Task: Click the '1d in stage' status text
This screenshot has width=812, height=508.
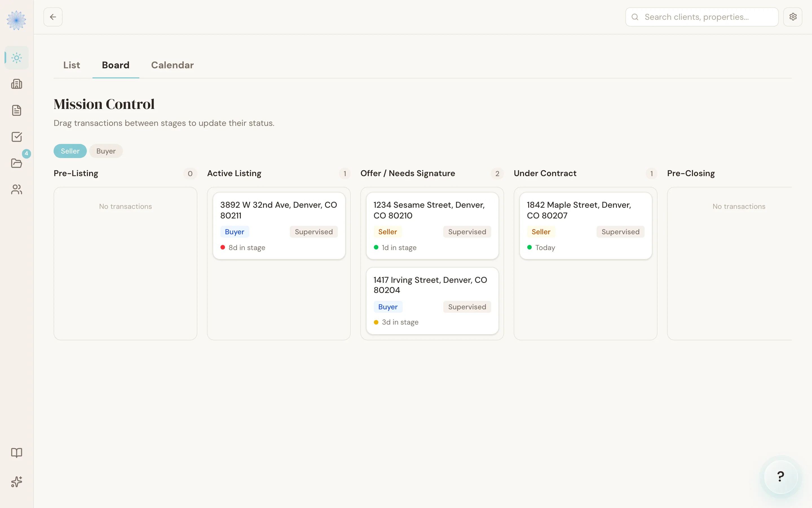Action: [x=399, y=248]
